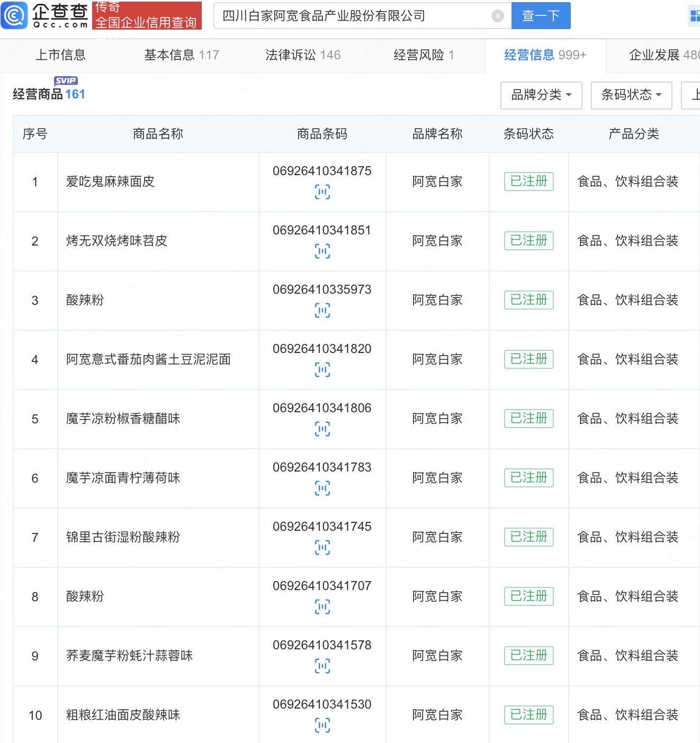Screen dimensions: 700x743
Task: Expand the 品牌分类 dropdown filter
Action: click(x=541, y=95)
